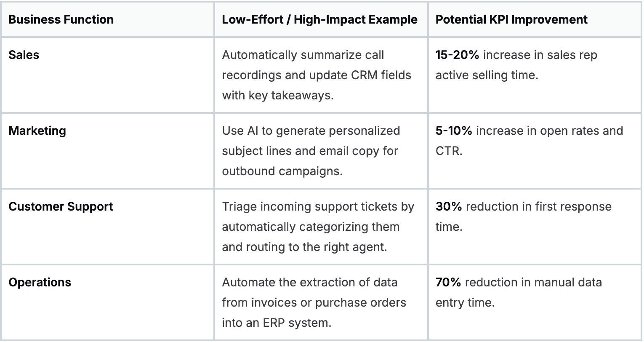Click the bold 5-10% figure
This screenshot has width=644, height=342.
pos(454,131)
